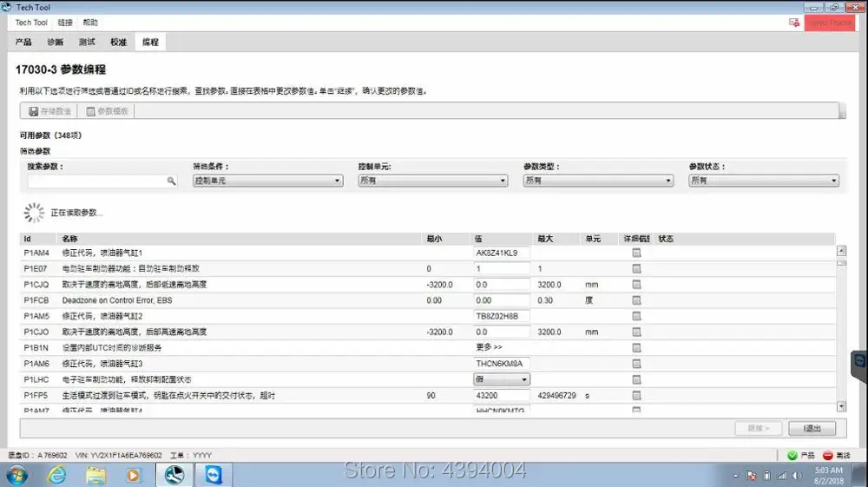This screenshot has height=487, width=868.
Task: Open details icon for row P1B1N
Action: click(636, 347)
